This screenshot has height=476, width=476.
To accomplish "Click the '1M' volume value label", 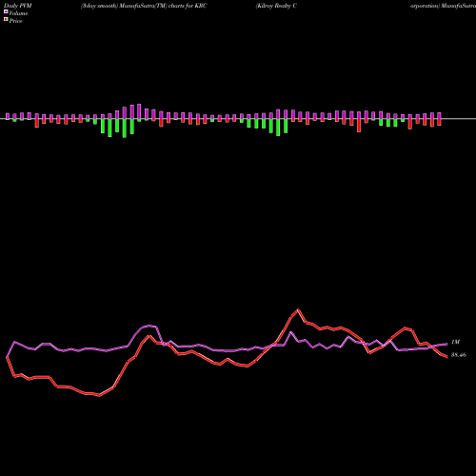I will 455,342.
